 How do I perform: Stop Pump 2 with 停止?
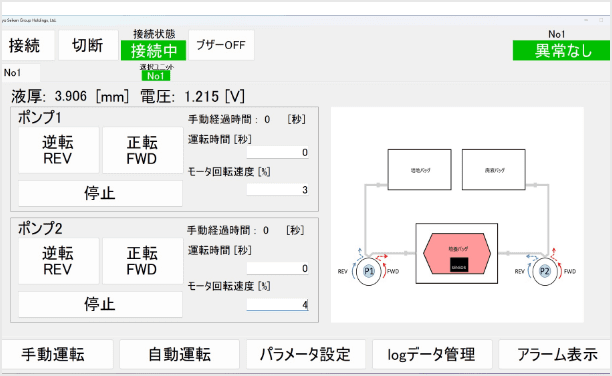(x=100, y=304)
